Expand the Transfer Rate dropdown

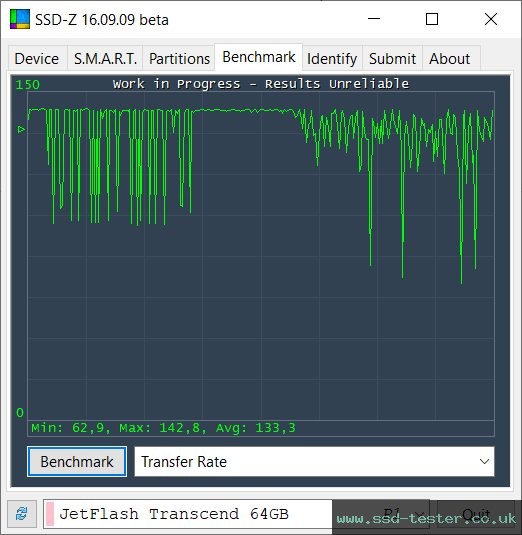[314, 462]
